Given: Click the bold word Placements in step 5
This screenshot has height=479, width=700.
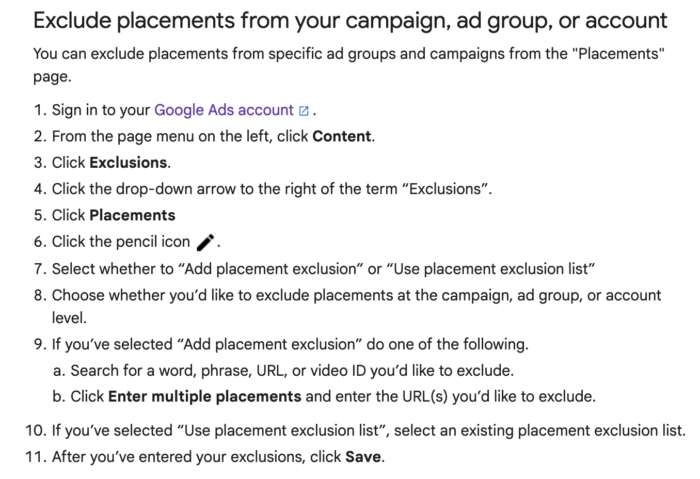Looking at the screenshot, I should pos(132,215).
